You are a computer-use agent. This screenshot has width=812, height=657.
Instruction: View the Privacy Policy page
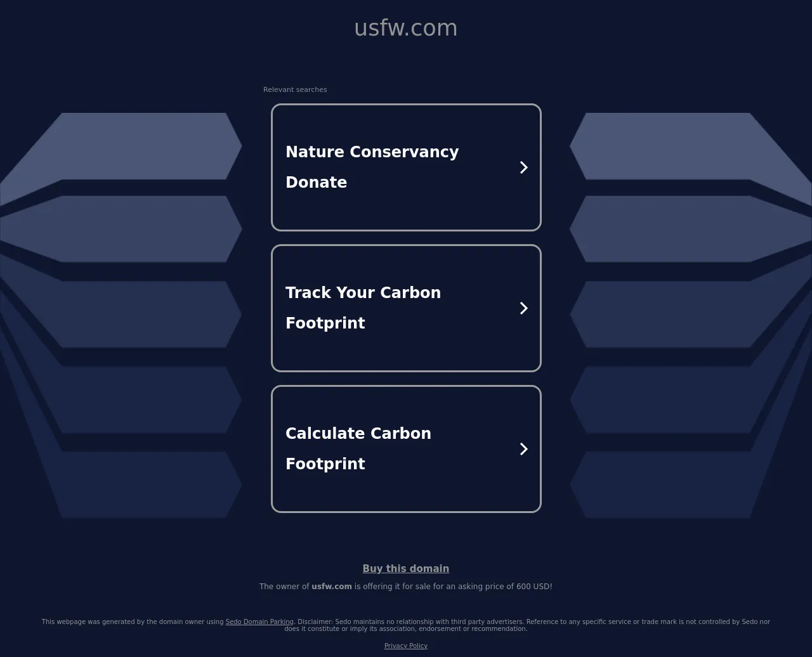(406, 646)
